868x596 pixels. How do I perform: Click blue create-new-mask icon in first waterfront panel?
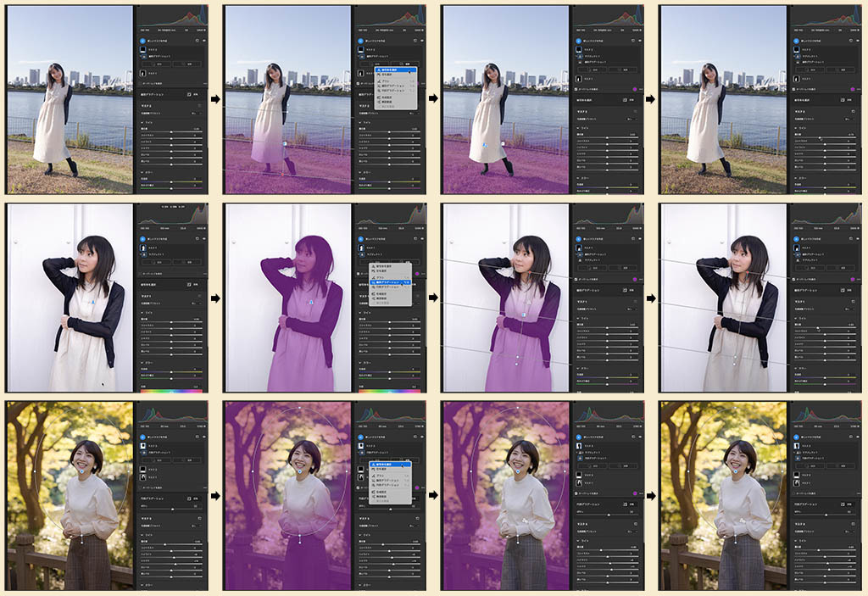coord(142,41)
